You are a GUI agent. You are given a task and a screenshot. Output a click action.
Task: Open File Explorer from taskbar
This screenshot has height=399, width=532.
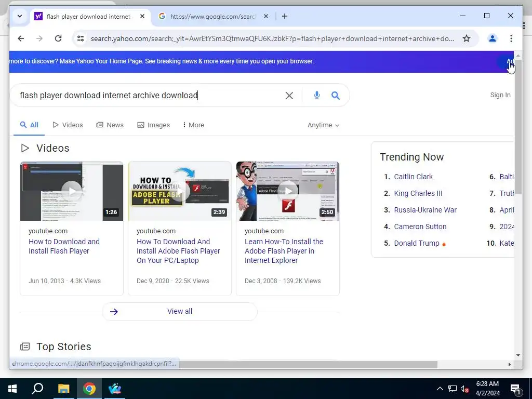(x=63, y=389)
